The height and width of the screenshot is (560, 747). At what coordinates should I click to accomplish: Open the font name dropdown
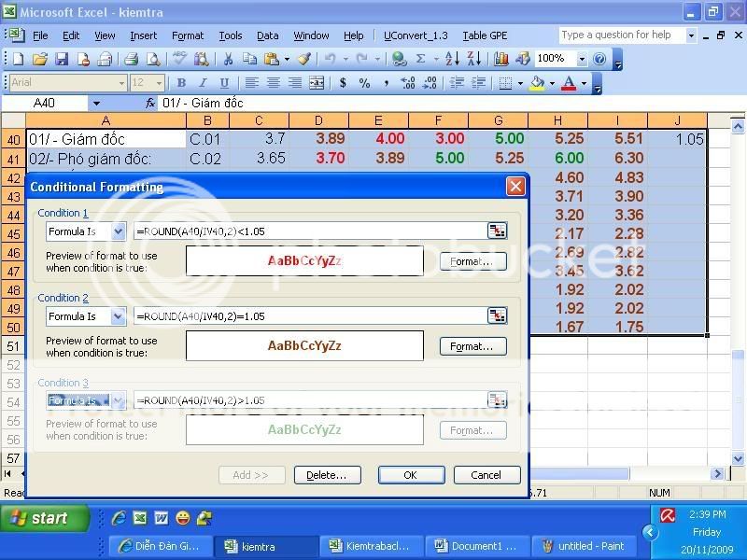point(120,82)
